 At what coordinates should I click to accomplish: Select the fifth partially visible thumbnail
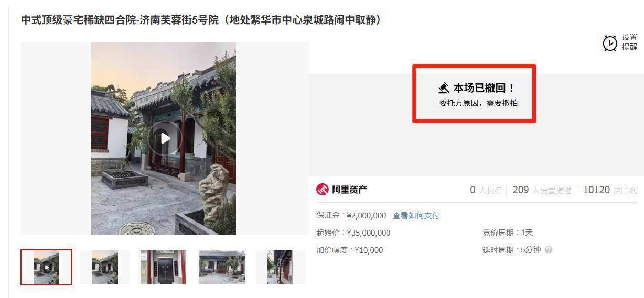[280, 267]
